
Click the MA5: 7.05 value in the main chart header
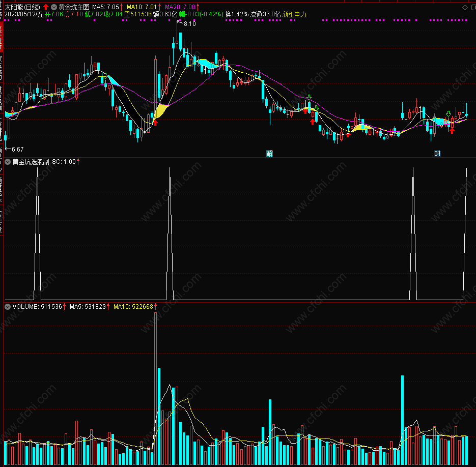coord(106,7)
